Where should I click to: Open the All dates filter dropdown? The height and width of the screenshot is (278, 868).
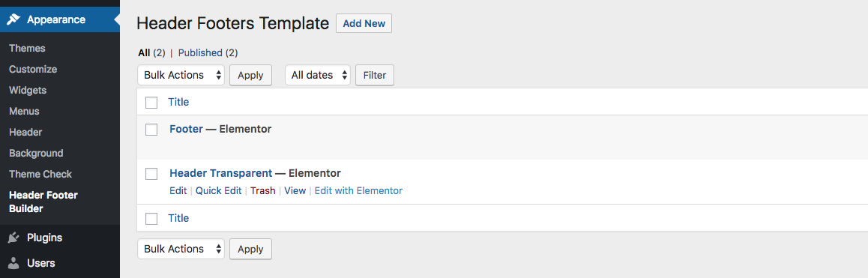point(318,76)
